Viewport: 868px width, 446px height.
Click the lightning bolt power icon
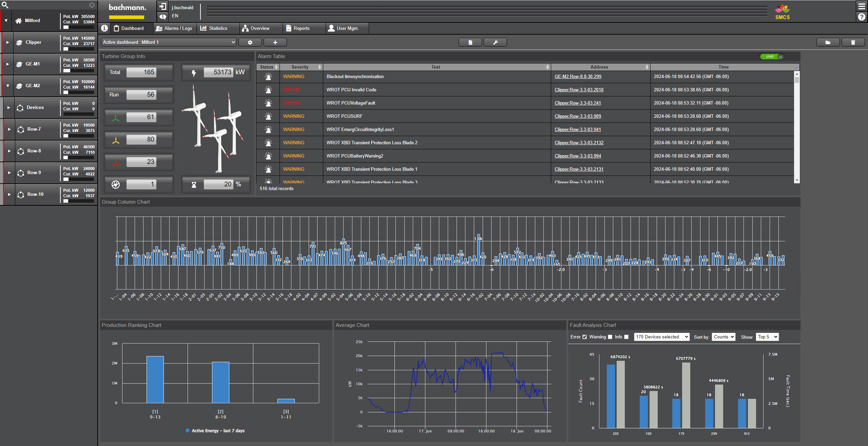point(194,73)
